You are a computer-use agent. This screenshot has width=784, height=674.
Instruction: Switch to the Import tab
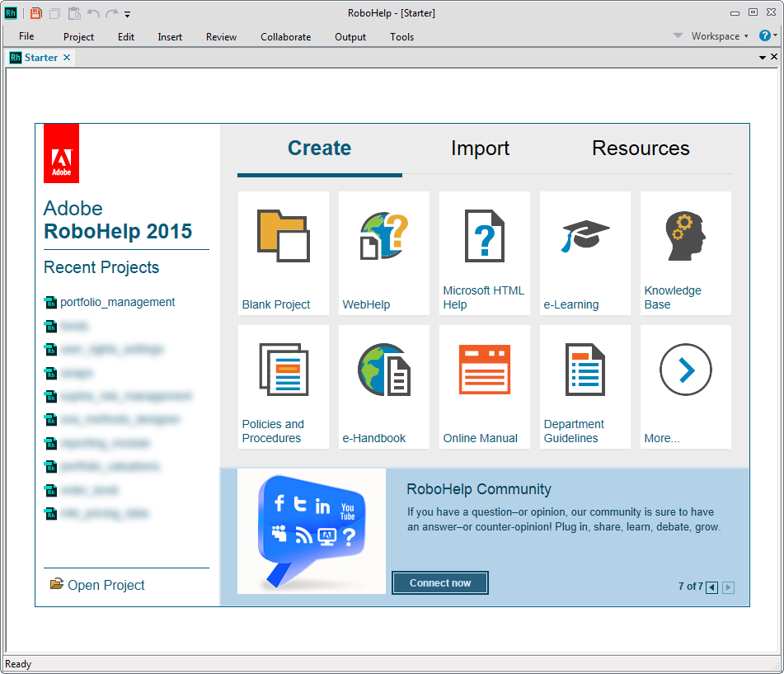coord(480,148)
